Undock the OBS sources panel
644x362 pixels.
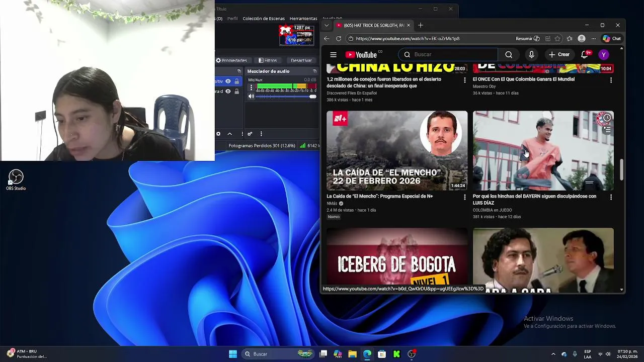pyautogui.click(x=239, y=71)
